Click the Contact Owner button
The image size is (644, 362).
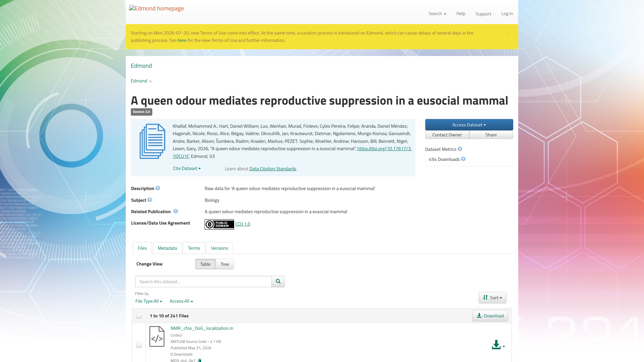tap(447, 135)
